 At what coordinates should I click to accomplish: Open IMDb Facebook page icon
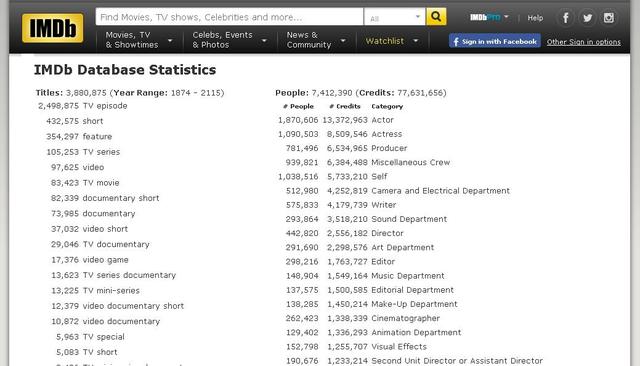566,18
